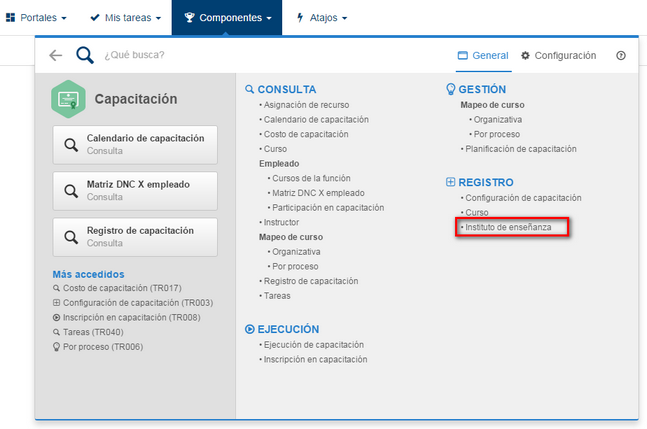Open Registro de capacitación quick card
Image resolution: width=647 pixels, height=429 pixels.
pos(135,237)
